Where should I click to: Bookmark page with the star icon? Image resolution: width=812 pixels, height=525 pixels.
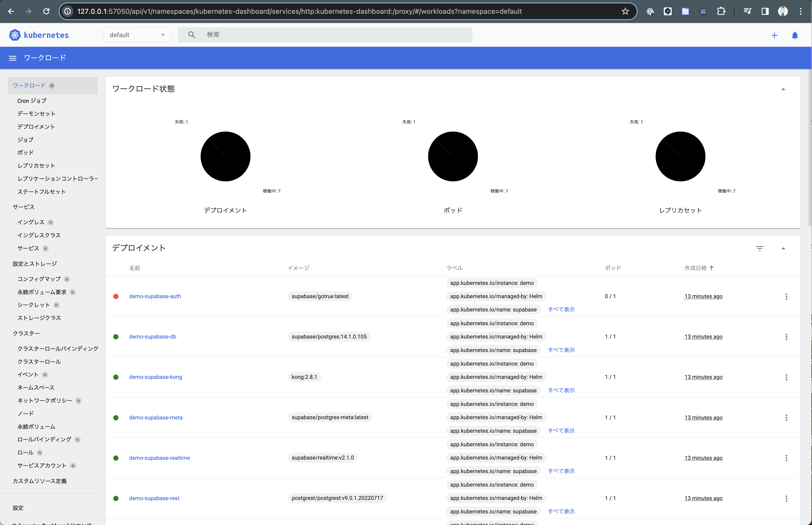[x=625, y=11]
